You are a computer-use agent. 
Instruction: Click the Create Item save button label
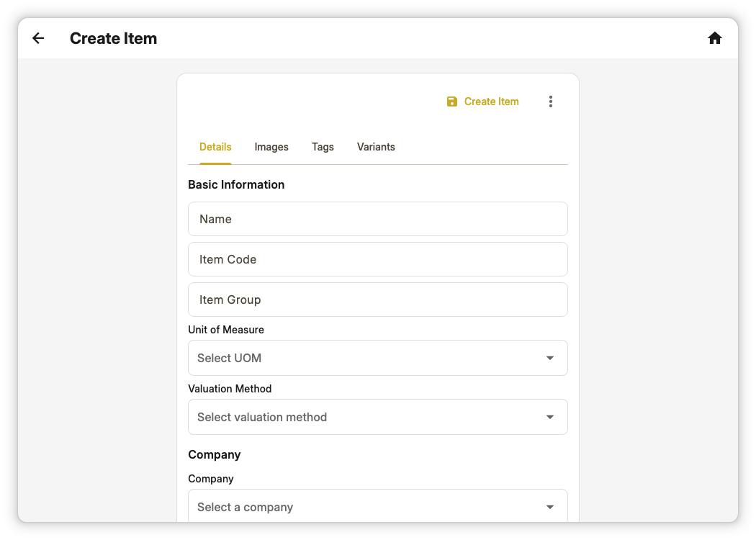coord(491,102)
